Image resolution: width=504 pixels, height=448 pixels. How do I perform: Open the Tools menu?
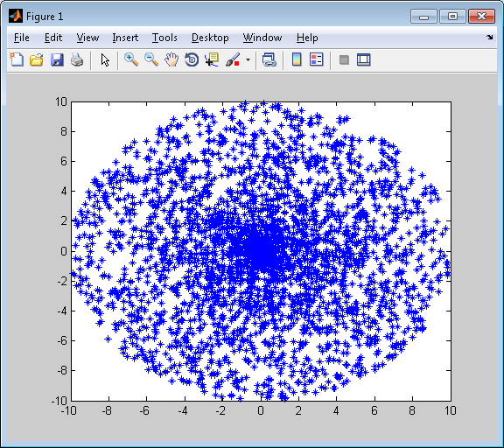tap(164, 38)
